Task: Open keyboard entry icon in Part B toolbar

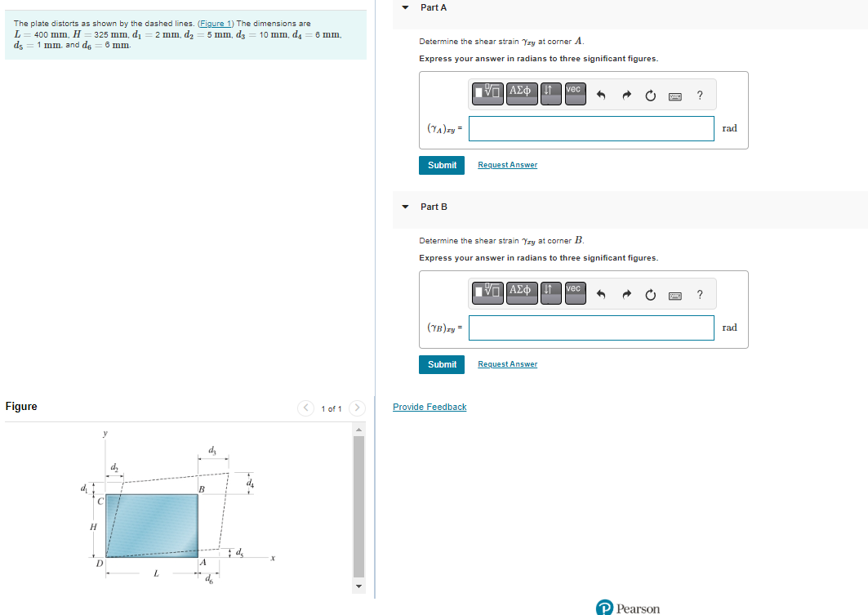Action: coord(675,294)
